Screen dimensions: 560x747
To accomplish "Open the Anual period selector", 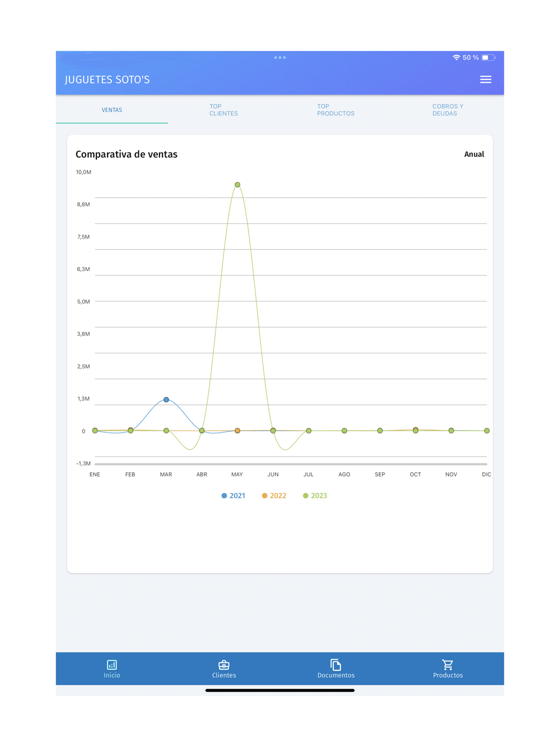I will pyautogui.click(x=474, y=155).
